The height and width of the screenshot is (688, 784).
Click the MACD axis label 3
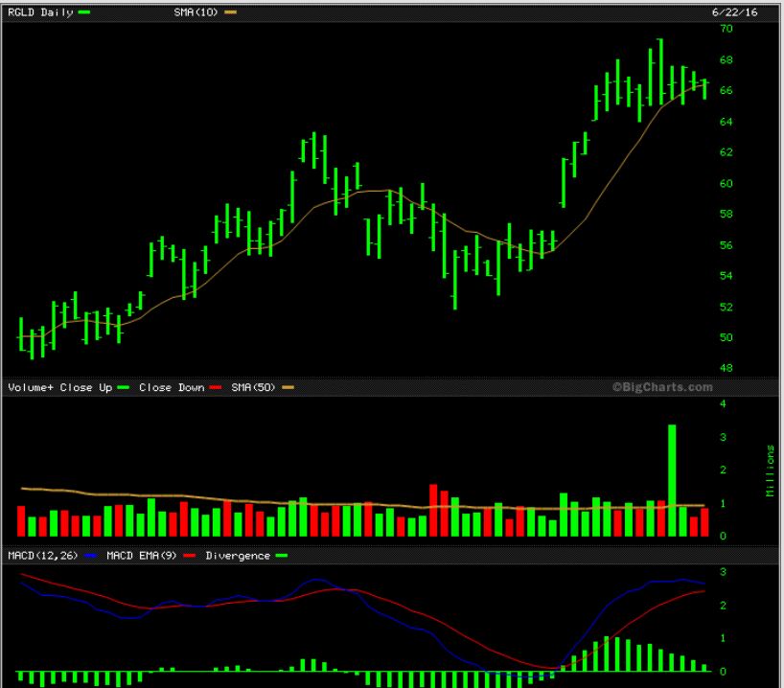[x=723, y=571]
